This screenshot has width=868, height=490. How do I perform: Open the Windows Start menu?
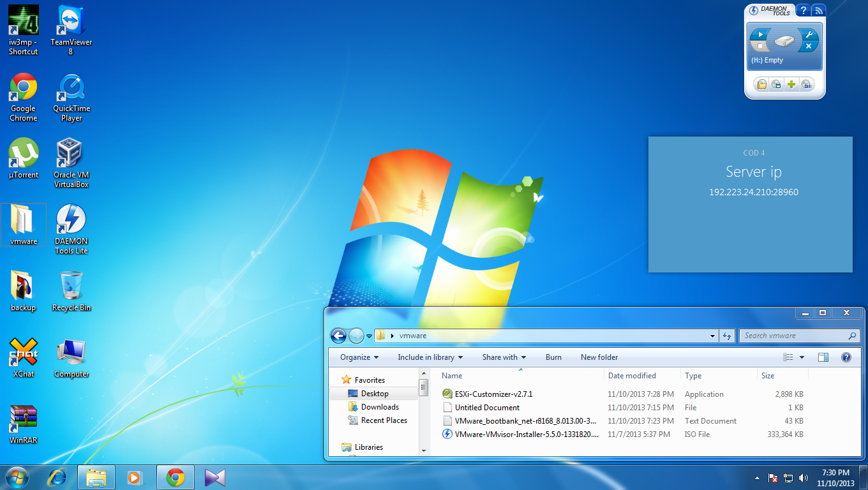click(x=17, y=477)
